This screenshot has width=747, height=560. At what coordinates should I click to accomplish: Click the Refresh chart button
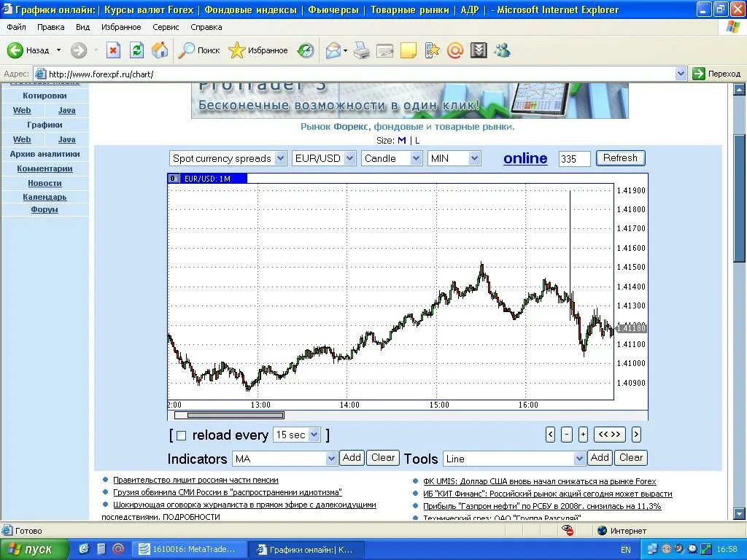tap(620, 158)
